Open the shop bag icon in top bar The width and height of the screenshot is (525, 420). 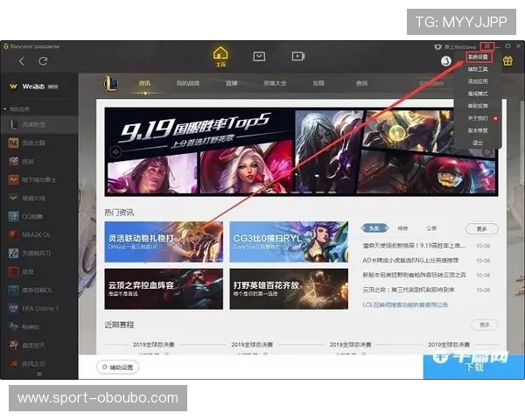point(259,56)
